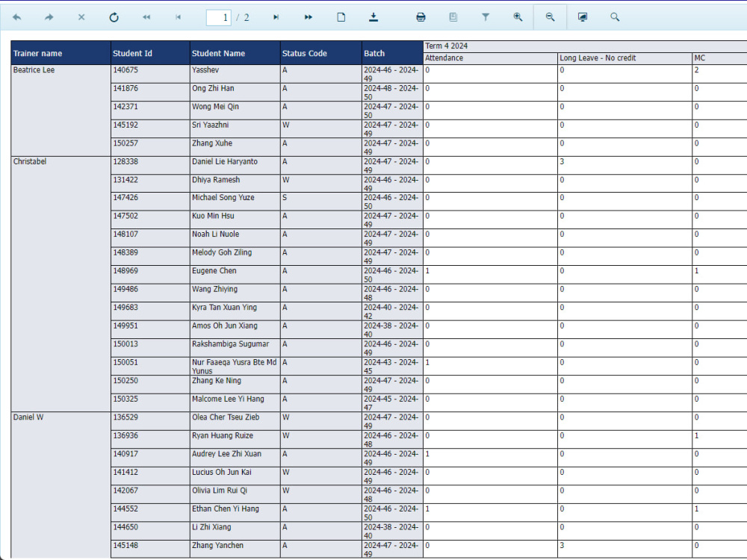The width and height of the screenshot is (747, 560).
Task: Click the navigate forward arrow icon
Action: (49, 17)
